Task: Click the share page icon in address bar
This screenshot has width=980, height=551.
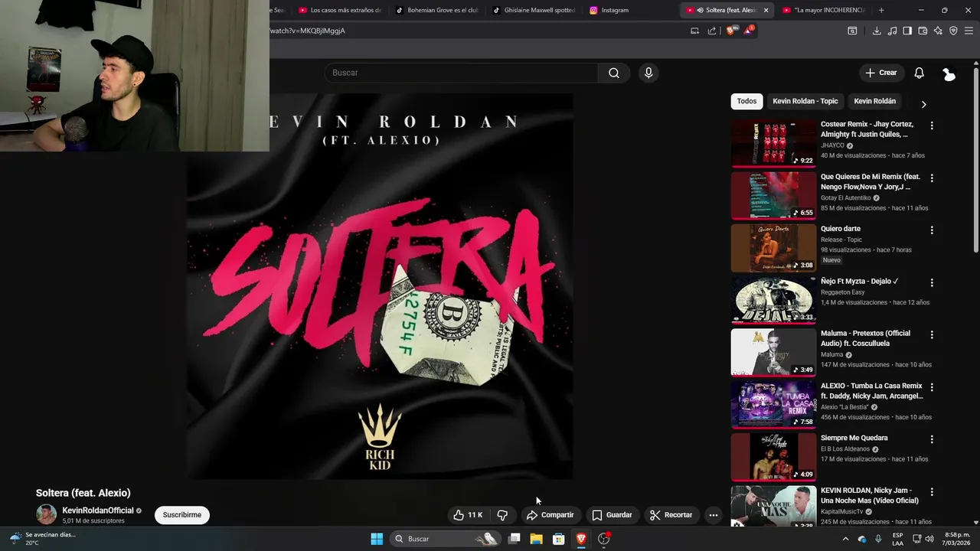Action: (x=711, y=31)
